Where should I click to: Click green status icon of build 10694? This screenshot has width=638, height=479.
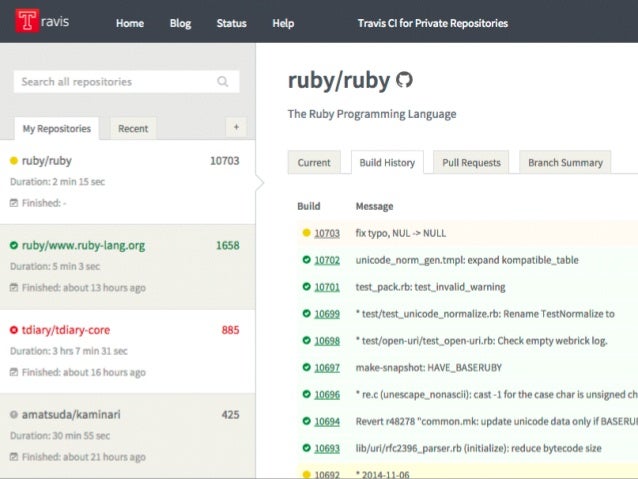306,421
